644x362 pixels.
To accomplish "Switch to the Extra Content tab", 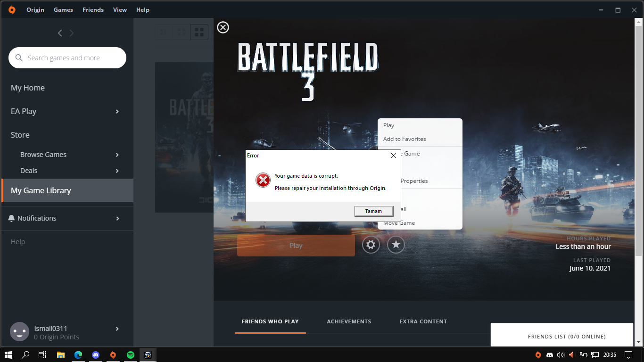I will (x=423, y=321).
